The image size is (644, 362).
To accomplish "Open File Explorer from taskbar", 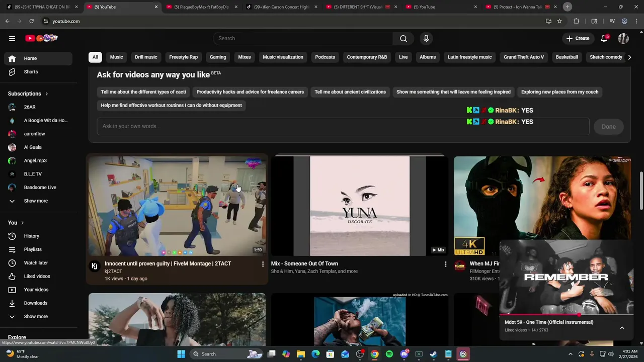I will point(301,354).
